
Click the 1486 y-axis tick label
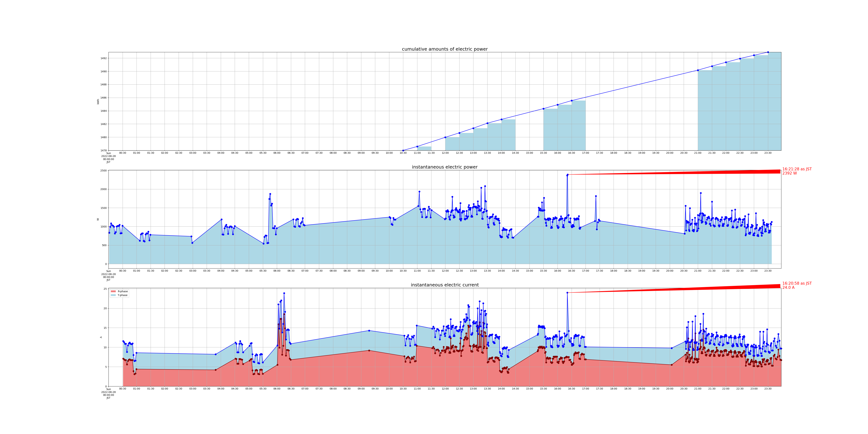[103, 98]
